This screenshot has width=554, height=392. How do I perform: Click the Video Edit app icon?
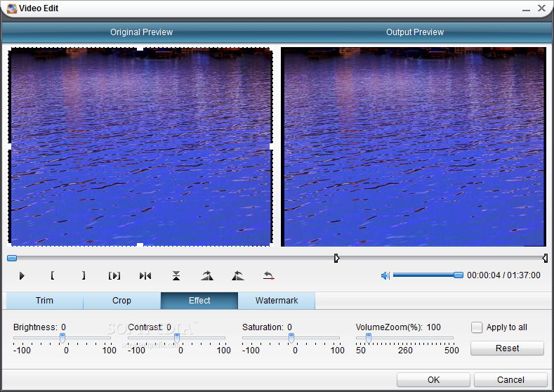click(x=12, y=8)
